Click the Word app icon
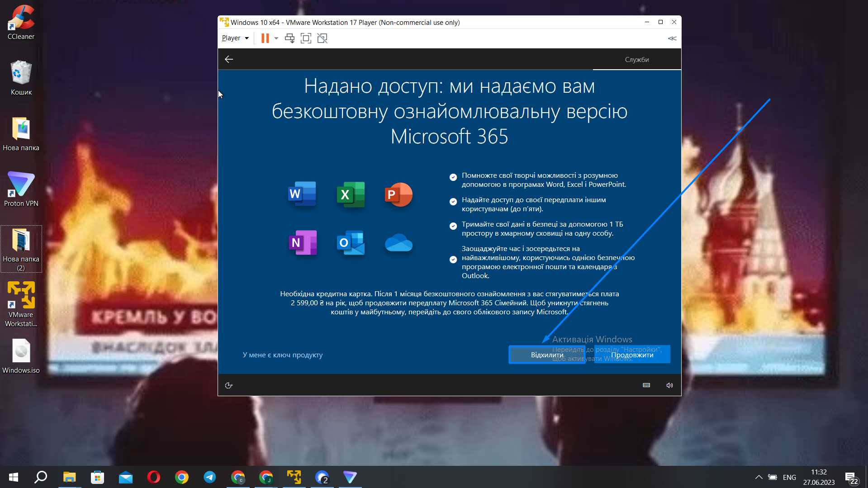The width and height of the screenshot is (868, 488). click(x=302, y=194)
